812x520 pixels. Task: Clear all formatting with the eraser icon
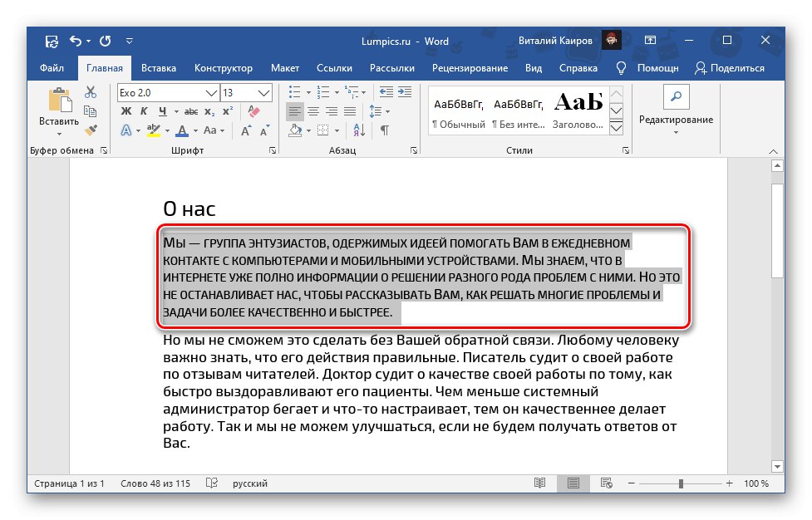point(254,110)
